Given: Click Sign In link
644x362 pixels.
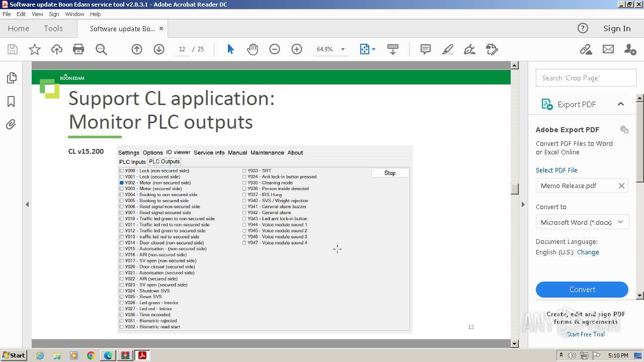Looking at the screenshot, I should [617, 28].
